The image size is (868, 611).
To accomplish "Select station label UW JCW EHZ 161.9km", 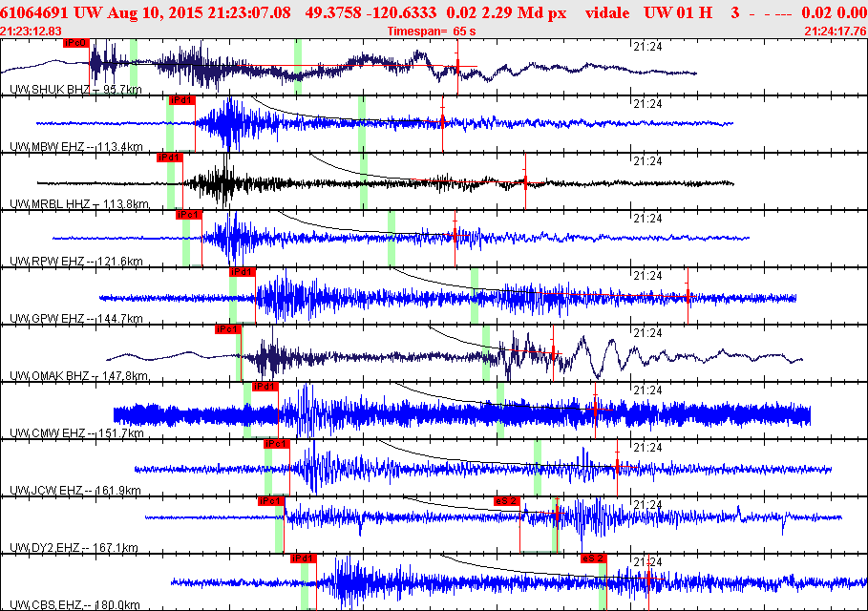I will pyautogui.click(x=75, y=491).
